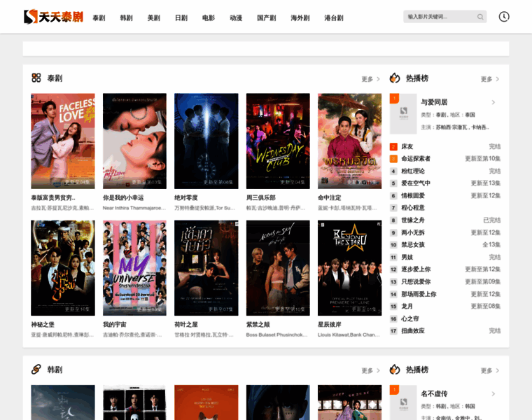Click the placeholder cover icon for 名不虚传
The image size is (532, 420).
click(403, 402)
